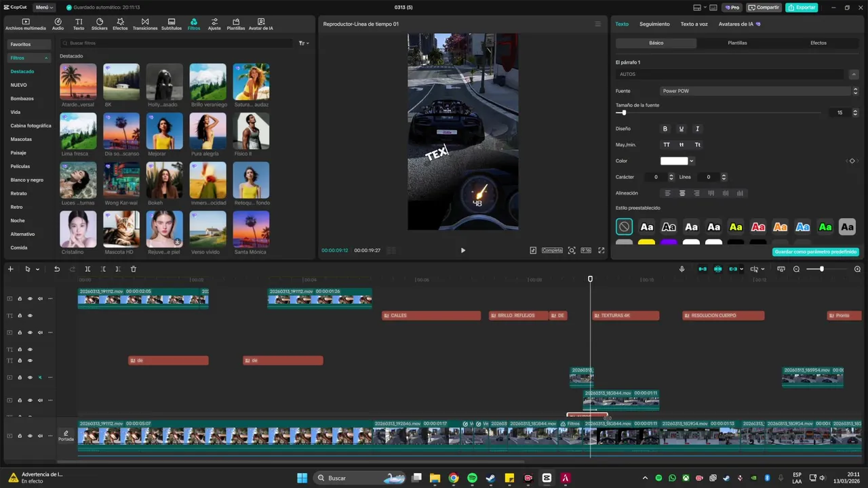868x488 pixels.
Task: Click the white text color swatch
Action: point(674,161)
